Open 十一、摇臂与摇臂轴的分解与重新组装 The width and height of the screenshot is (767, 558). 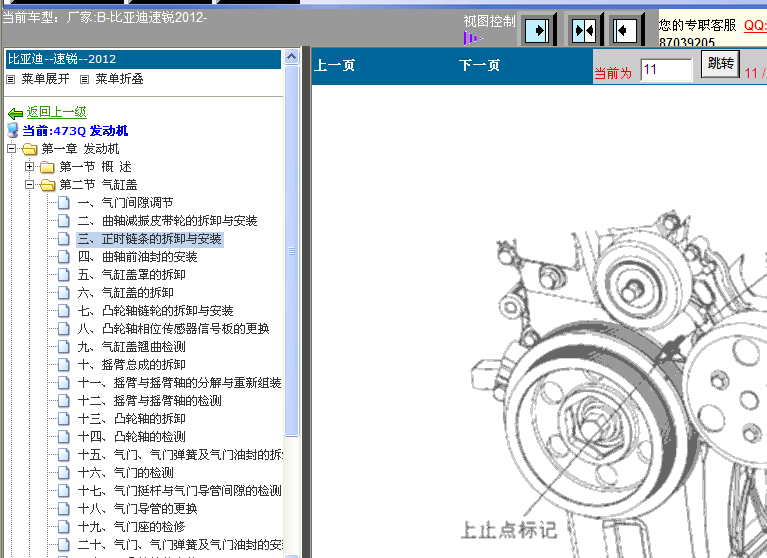[180, 382]
